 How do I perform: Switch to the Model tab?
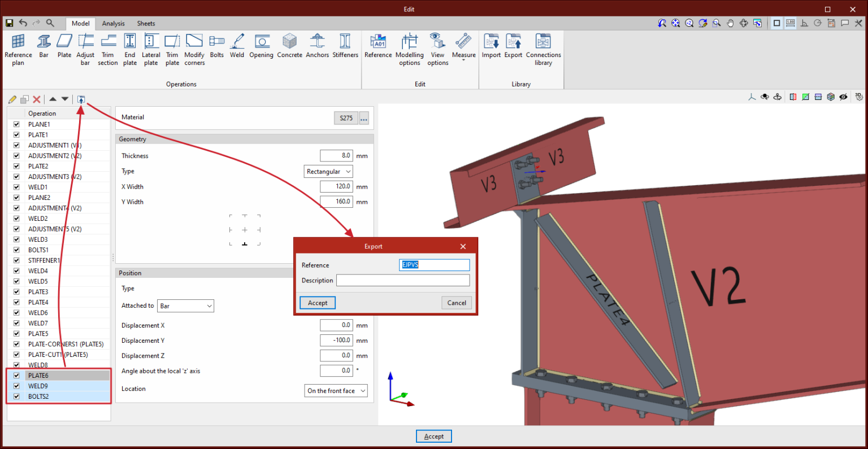81,24
